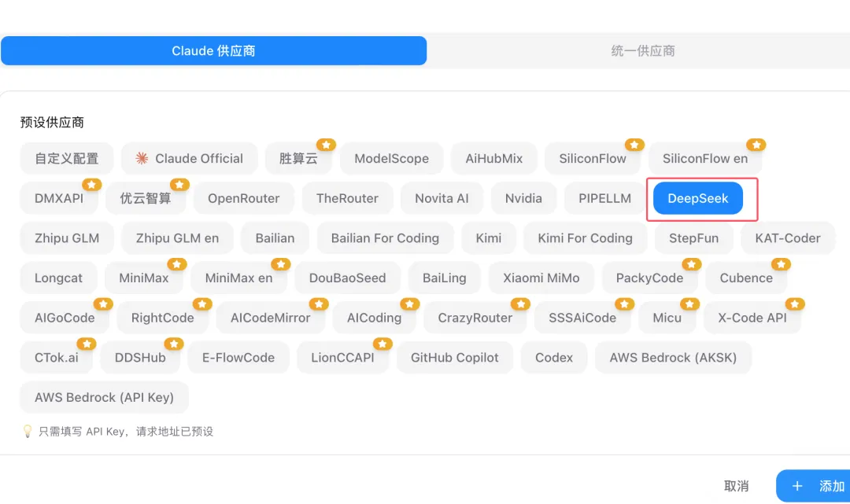Choose the OpenRouter provider
Screen dimensions: 850x504
(244, 198)
